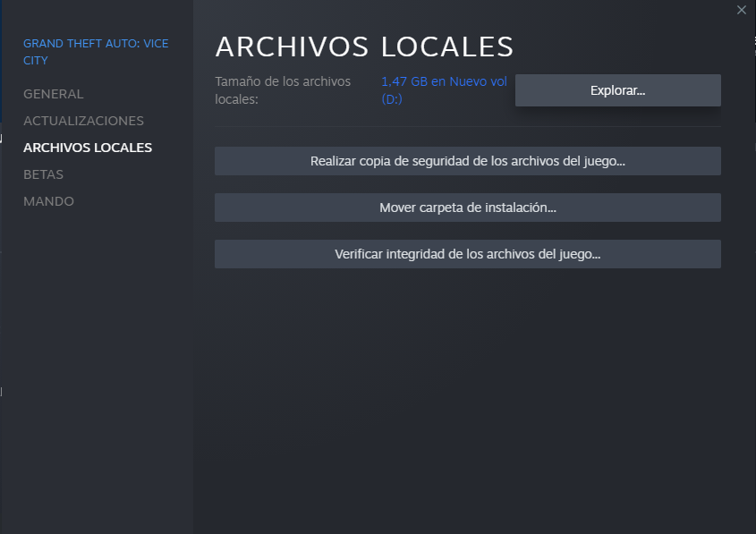Screen dimensions: 756x534
Task: Start backup of game files button
Action: click(x=468, y=161)
